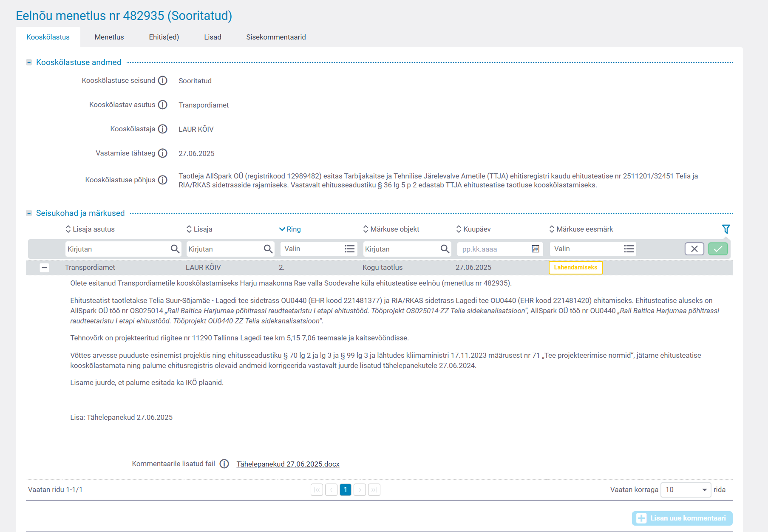This screenshot has width=768, height=532.
Task: Click Lisan uue kommentaari button
Action: click(682, 518)
